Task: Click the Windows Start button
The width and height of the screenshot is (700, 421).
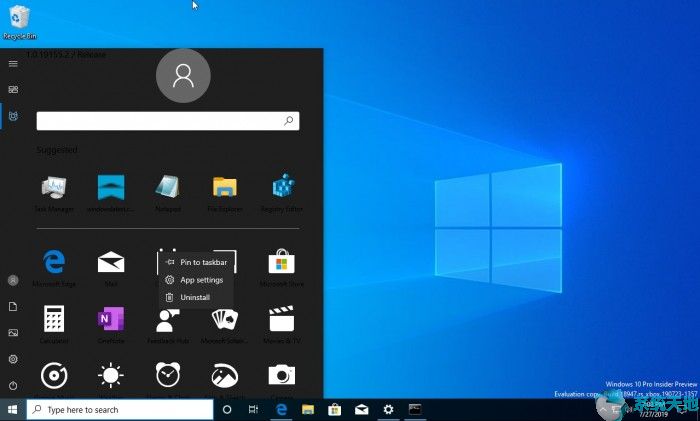Action: click(12, 409)
